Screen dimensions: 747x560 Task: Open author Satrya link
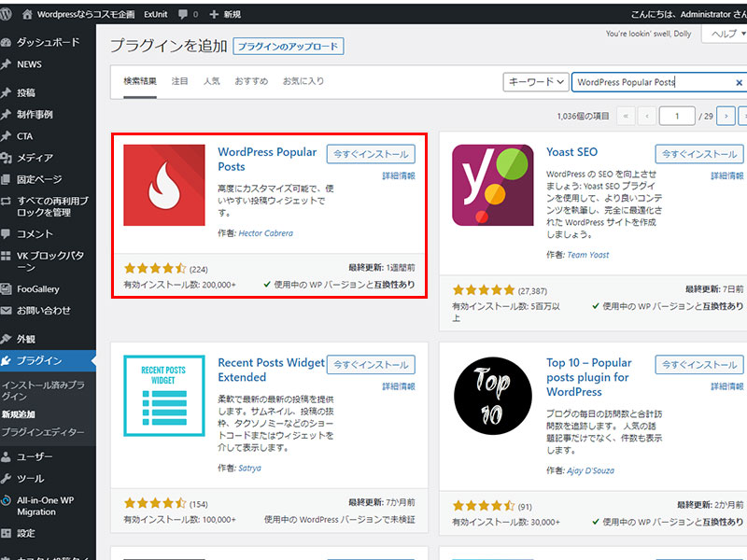pyautogui.click(x=249, y=469)
